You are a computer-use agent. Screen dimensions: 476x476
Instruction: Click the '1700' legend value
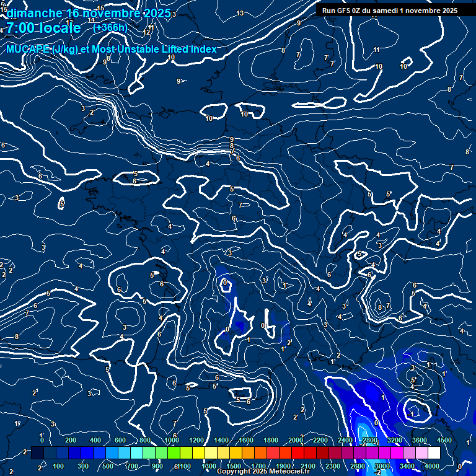[258, 466]
